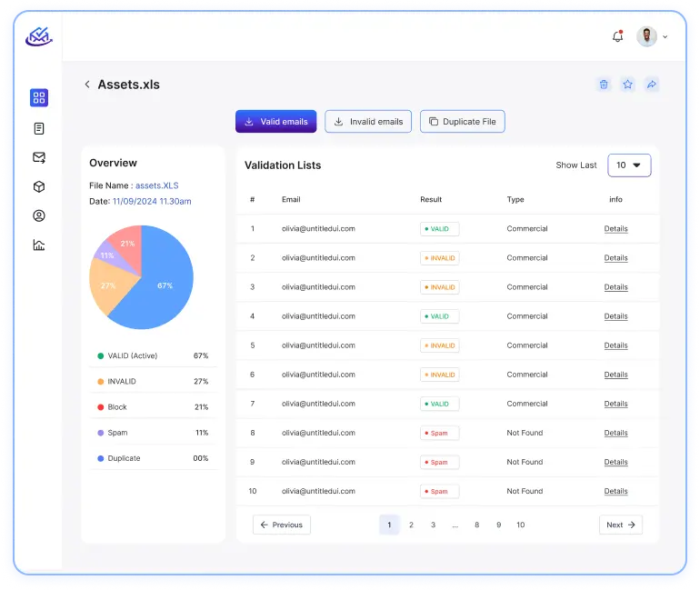The image size is (700, 590).
Task: Click the dashboard grid icon in sidebar
Action: coord(38,98)
